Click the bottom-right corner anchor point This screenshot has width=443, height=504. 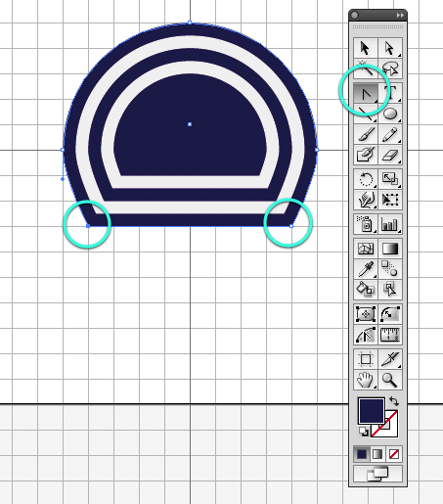(291, 226)
